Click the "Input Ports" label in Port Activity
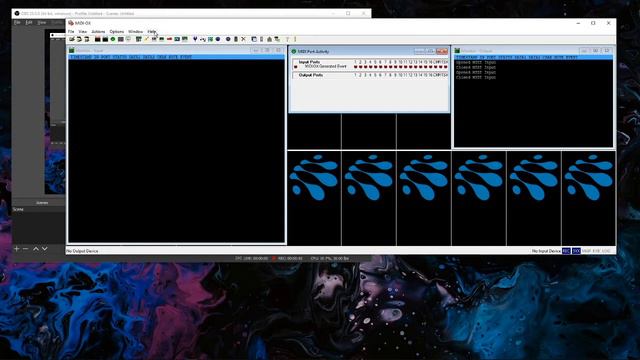The width and height of the screenshot is (640, 360). tap(309, 62)
